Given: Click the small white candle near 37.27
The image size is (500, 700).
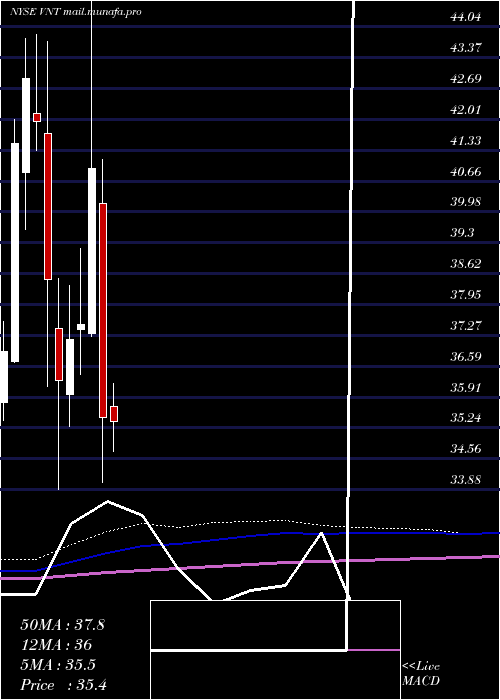Looking at the screenshot, I should point(81,327).
